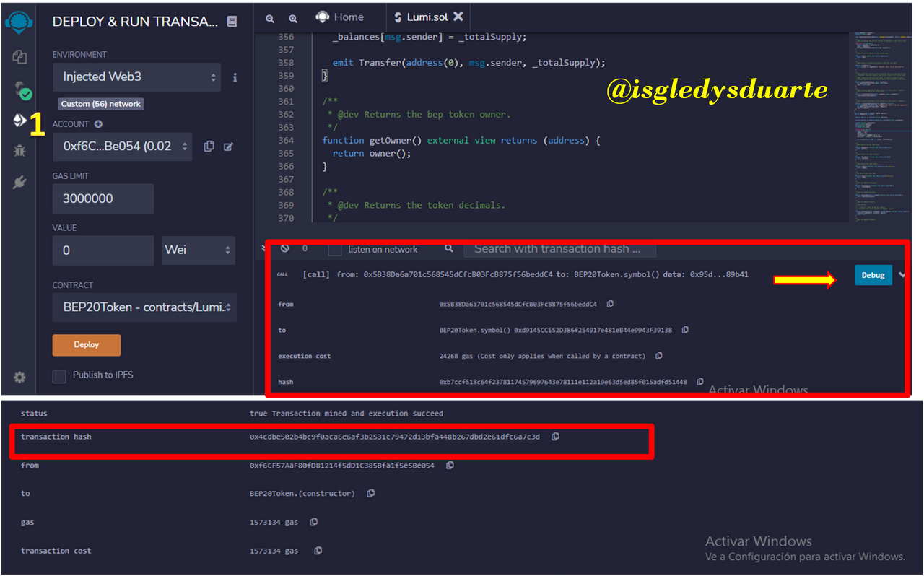
Task: Open documentation icon beside DEPLOY & RUN title
Action: [x=232, y=22]
